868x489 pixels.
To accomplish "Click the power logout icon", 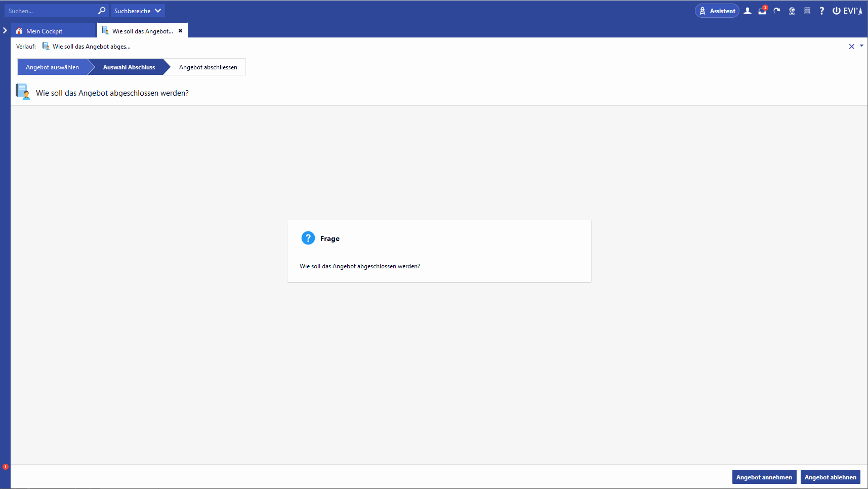I will click(837, 11).
